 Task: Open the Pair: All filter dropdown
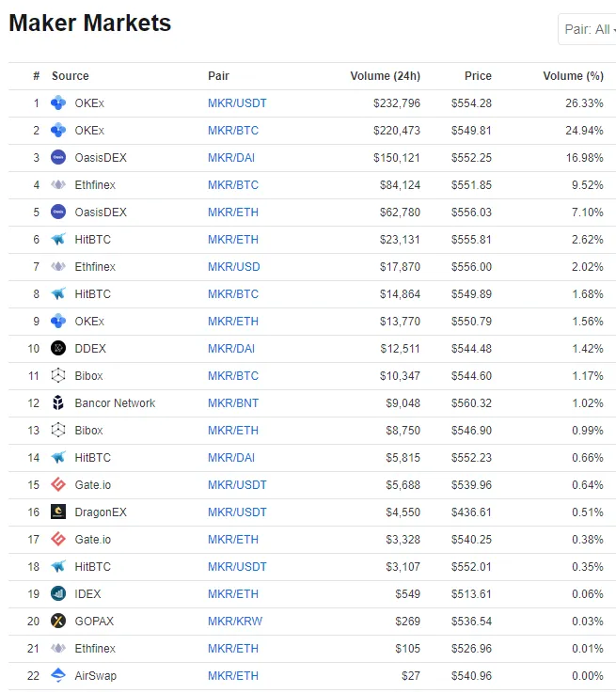coord(589,30)
